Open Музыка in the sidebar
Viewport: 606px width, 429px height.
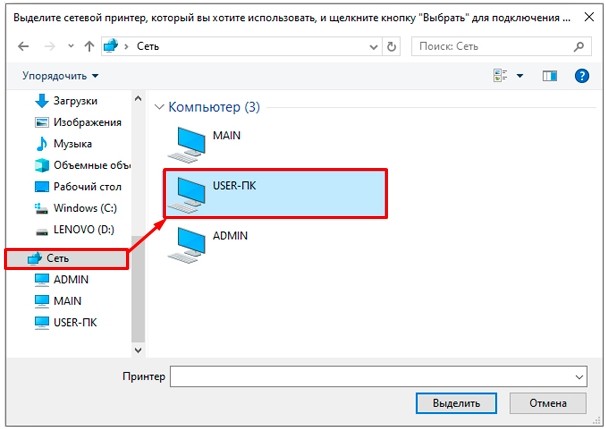[x=63, y=144]
